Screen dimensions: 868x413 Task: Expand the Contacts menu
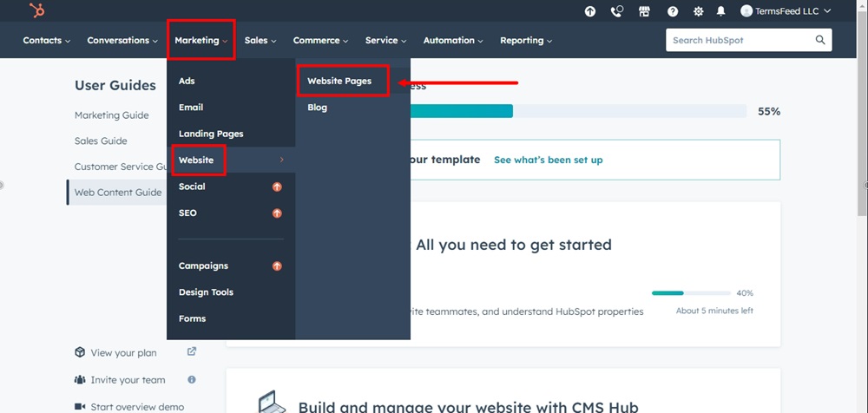47,41
